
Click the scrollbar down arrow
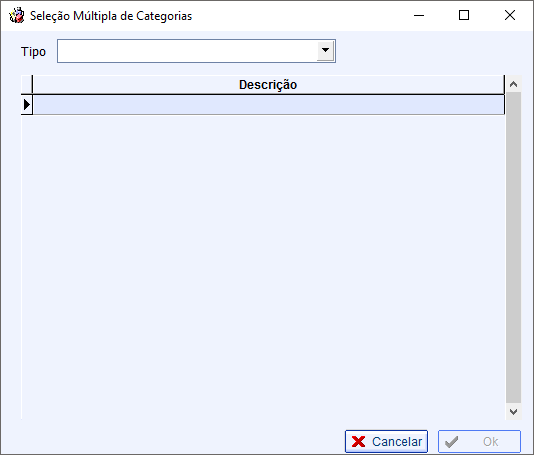tap(513, 411)
